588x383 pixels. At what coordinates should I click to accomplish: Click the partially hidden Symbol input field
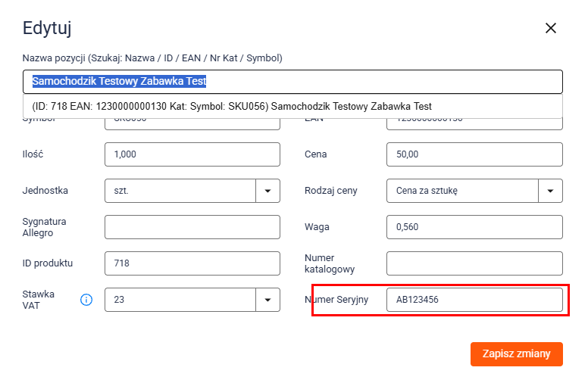point(192,124)
